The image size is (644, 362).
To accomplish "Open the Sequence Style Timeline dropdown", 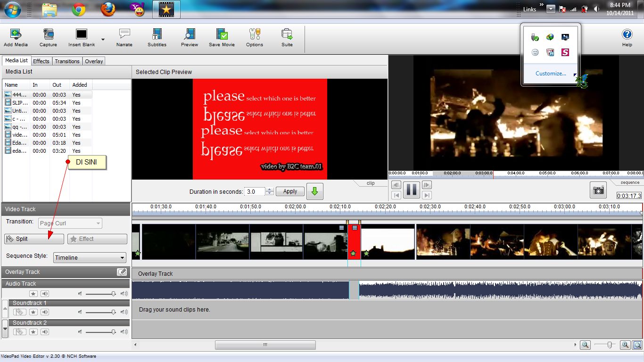I will coord(89,257).
